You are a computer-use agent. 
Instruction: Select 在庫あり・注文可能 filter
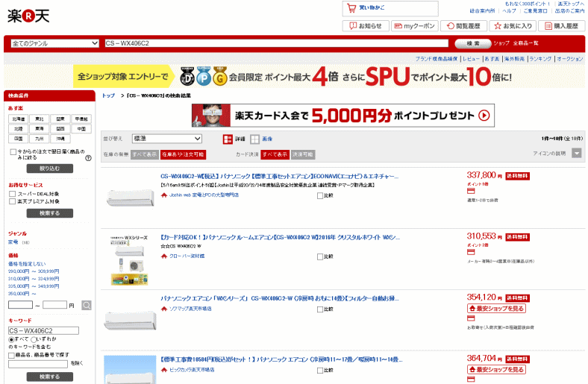pyautogui.click(x=183, y=154)
